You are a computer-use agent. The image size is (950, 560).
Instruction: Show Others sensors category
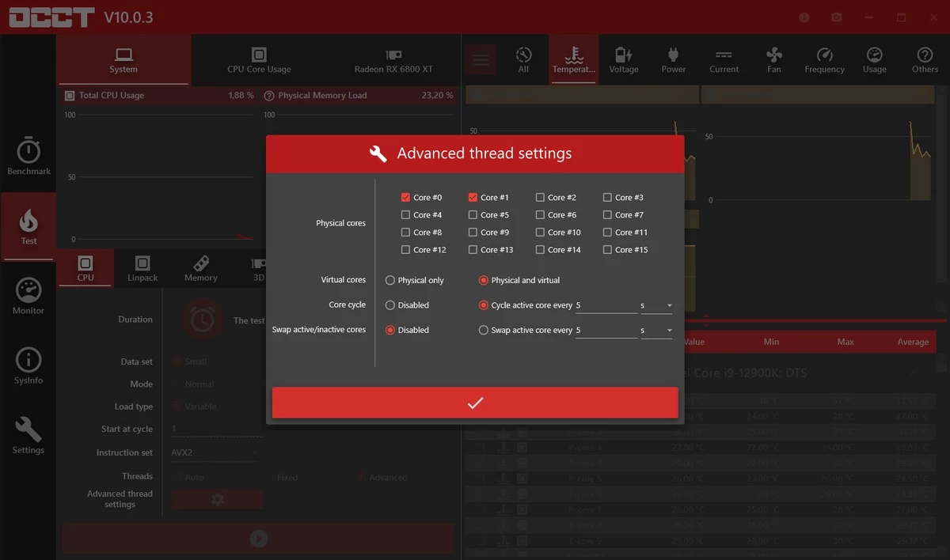click(925, 60)
